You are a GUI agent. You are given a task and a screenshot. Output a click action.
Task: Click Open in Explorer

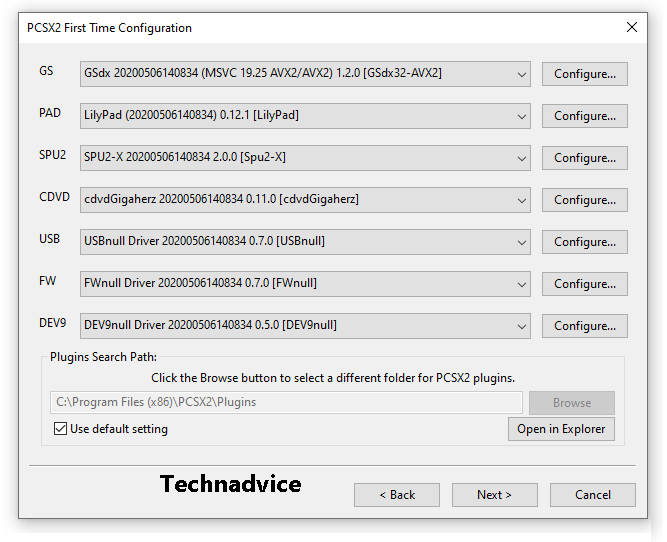(561, 429)
